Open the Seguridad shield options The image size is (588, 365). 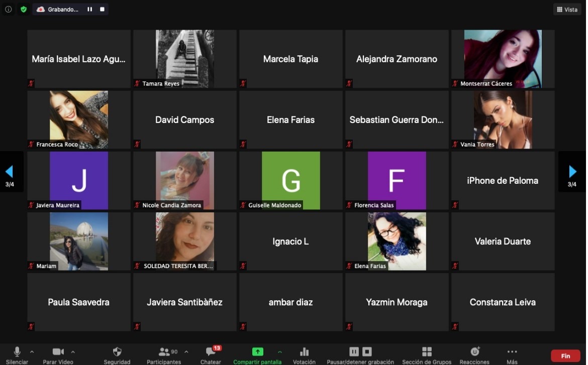click(x=117, y=352)
